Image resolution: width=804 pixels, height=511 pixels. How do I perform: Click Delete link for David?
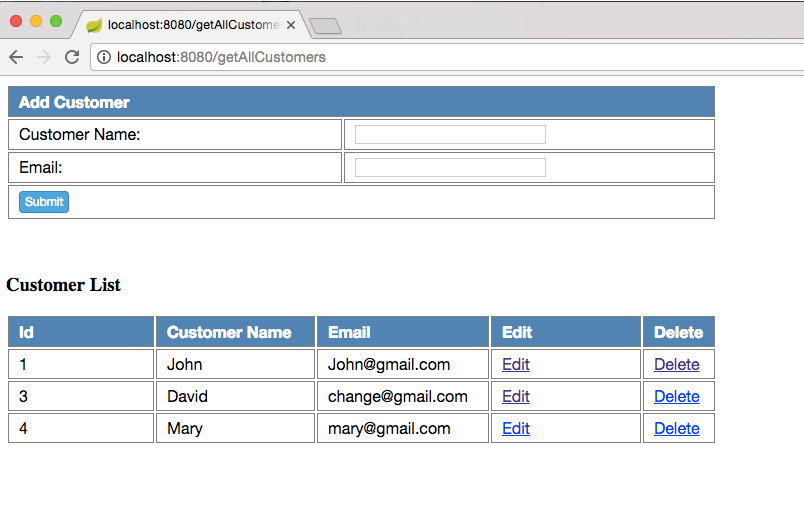(x=676, y=397)
